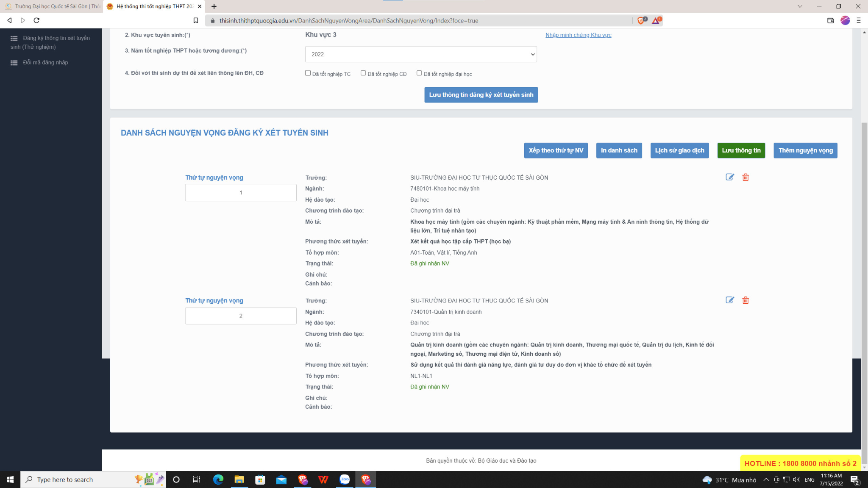Delete the Khoa học máy tính nguyện vọng

click(x=746, y=177)
